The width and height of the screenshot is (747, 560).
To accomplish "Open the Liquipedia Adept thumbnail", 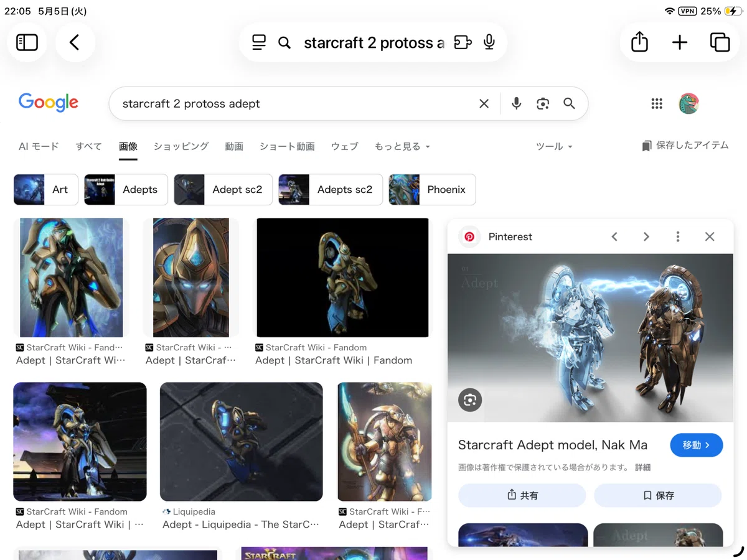I will [x=242, y=442].
